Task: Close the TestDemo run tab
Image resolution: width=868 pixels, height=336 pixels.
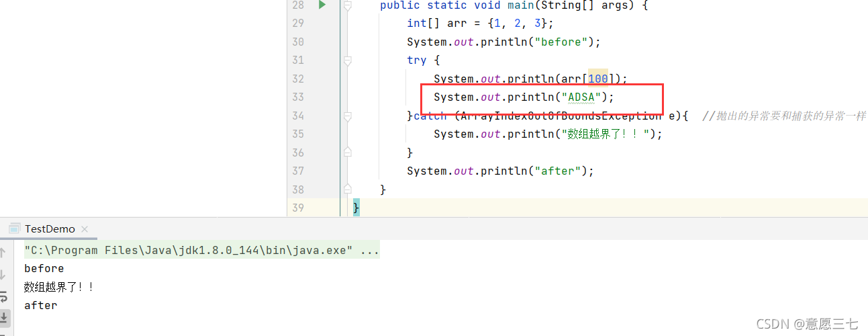Action: coord(85,229)
